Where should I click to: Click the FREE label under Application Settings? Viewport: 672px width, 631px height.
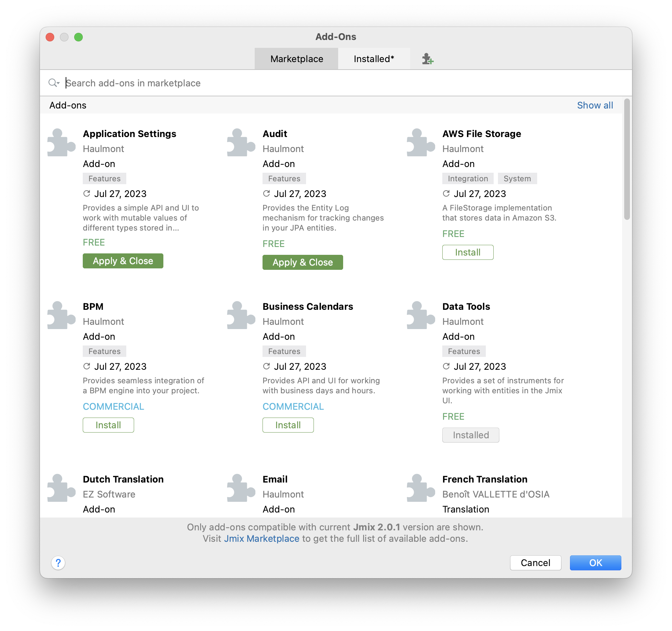(94, 242)
